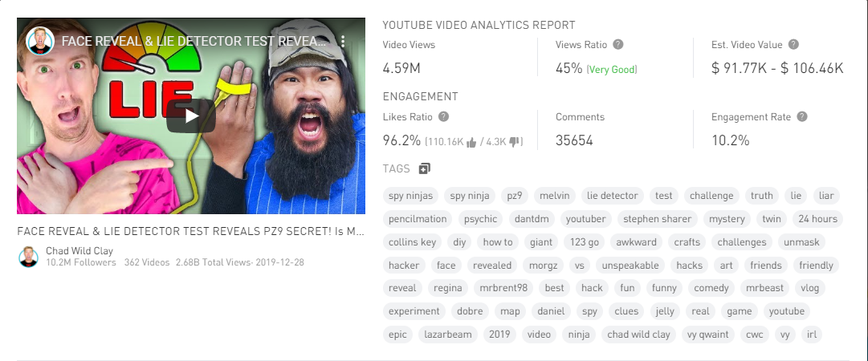
Task: Click the 4.59M video views value
Action: point(402,68)
